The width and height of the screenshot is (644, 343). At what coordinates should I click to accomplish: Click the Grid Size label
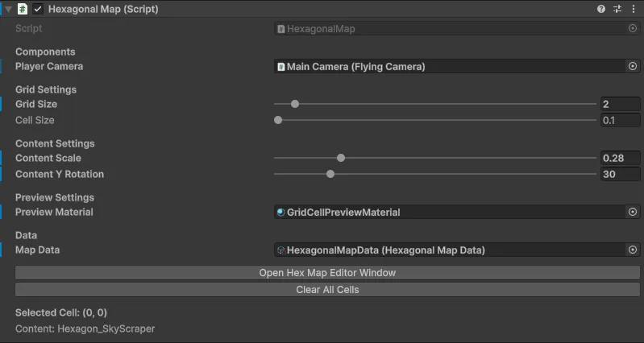coord(36,104)
